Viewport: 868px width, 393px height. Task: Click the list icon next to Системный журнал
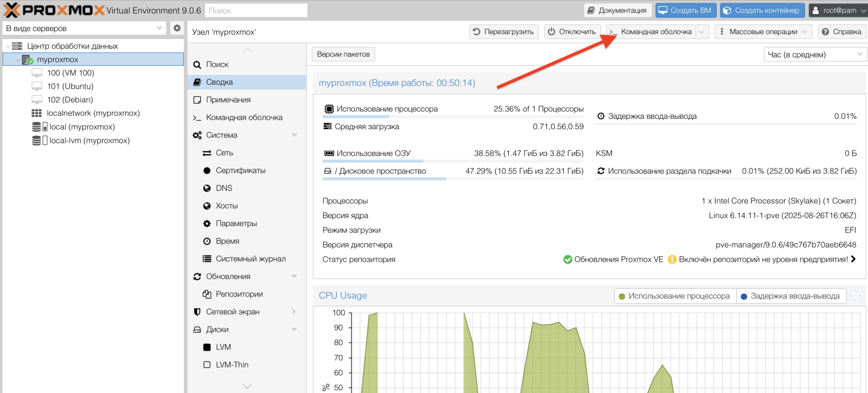point(207,259)
